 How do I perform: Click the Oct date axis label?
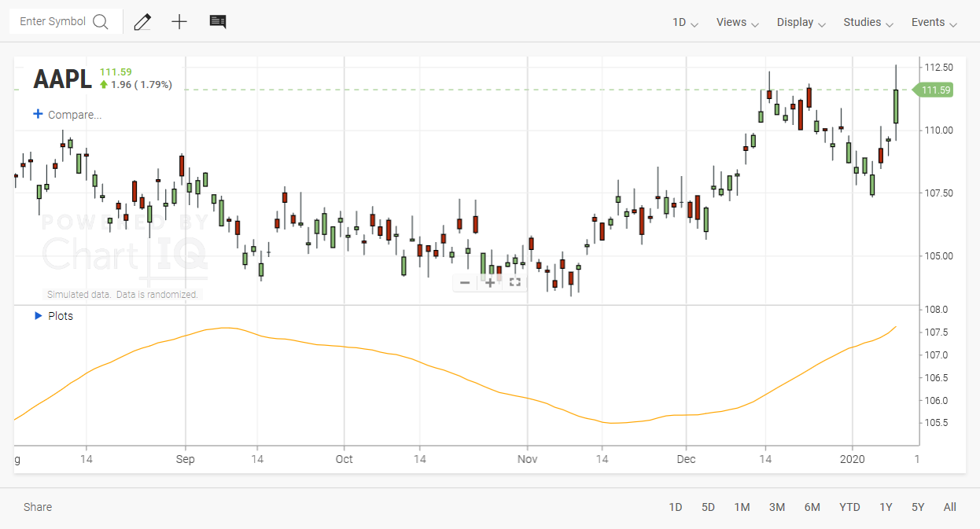344,459
